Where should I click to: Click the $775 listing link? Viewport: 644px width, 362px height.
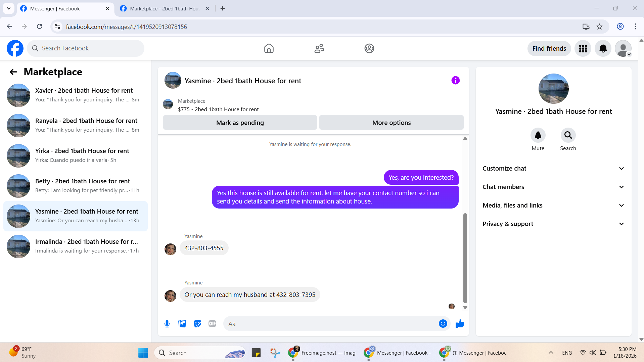tap(218, 109)
